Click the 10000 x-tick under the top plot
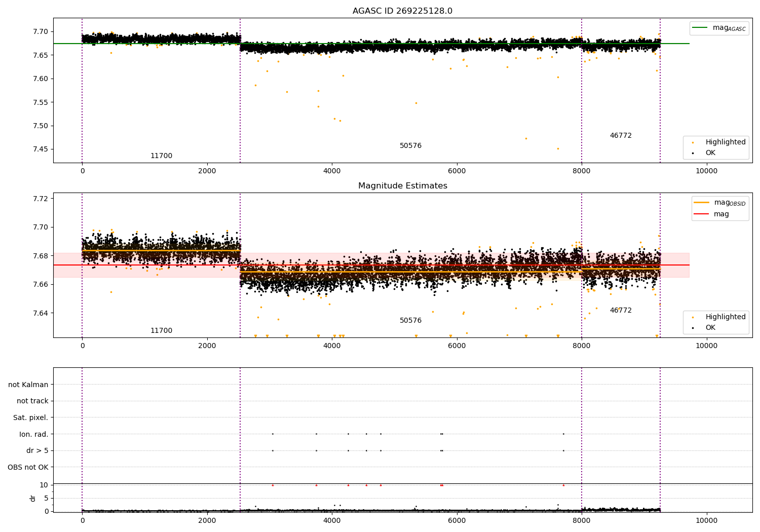Image resolution: width=760 pixels, height=532 pixels. tap(706, 171)
